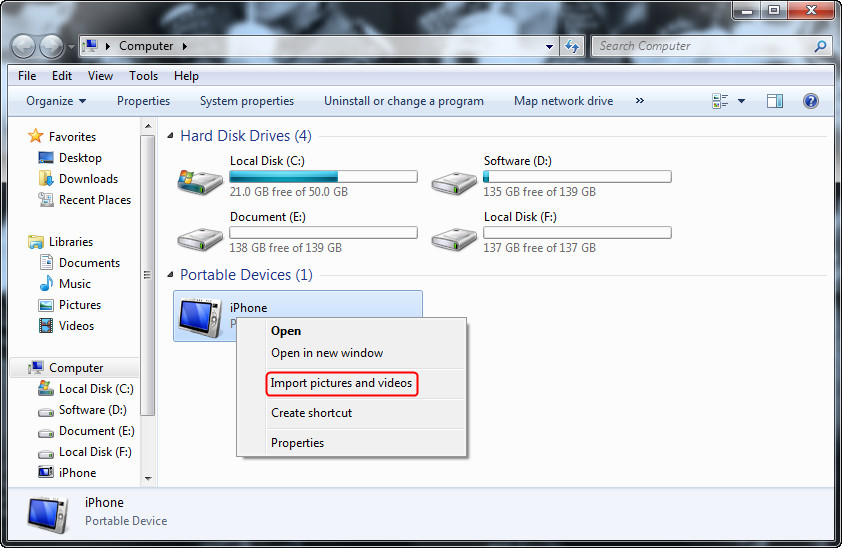
Task: Click Map network drive in toolbar
Action: pyautogui.click(x=563, y=101)
